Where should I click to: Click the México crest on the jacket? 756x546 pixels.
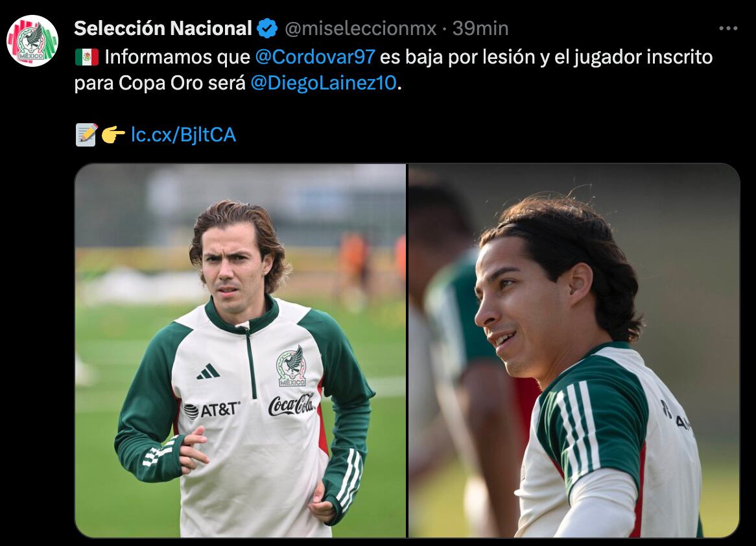point(291,366)
